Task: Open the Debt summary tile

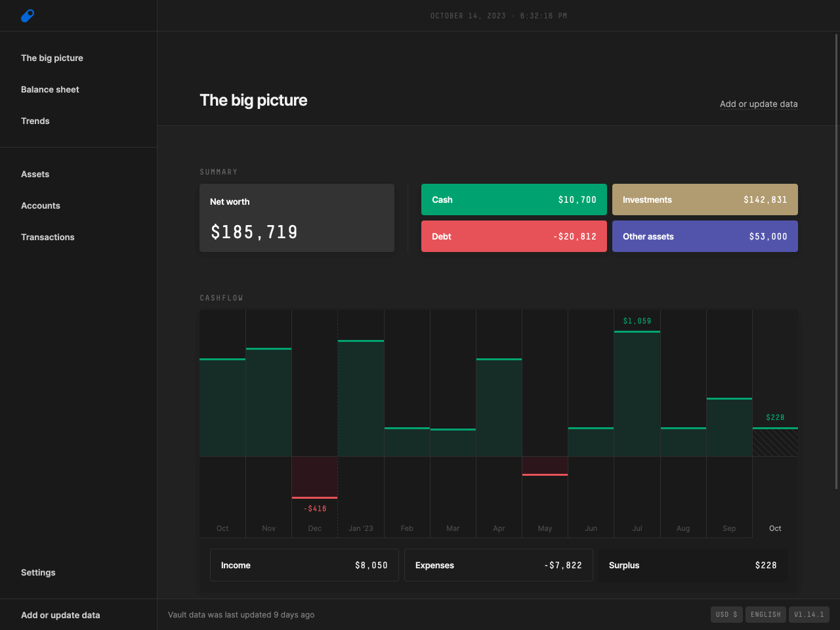Action: coord(514,236)
